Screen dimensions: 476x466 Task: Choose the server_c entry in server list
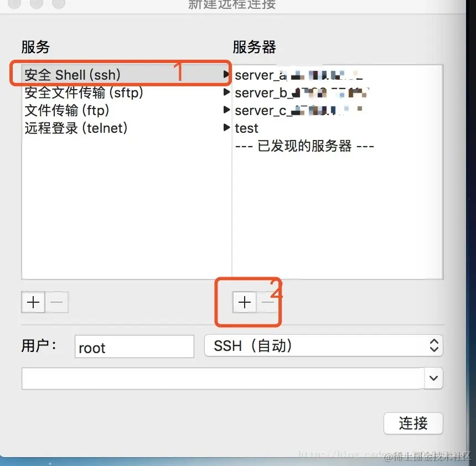pyautogui.click(x=337, y=110)
